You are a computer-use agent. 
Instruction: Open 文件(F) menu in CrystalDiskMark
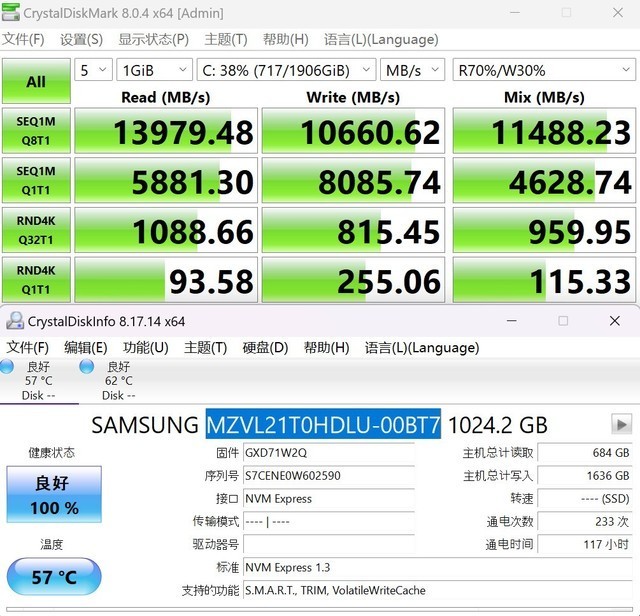tap(23, 40)
